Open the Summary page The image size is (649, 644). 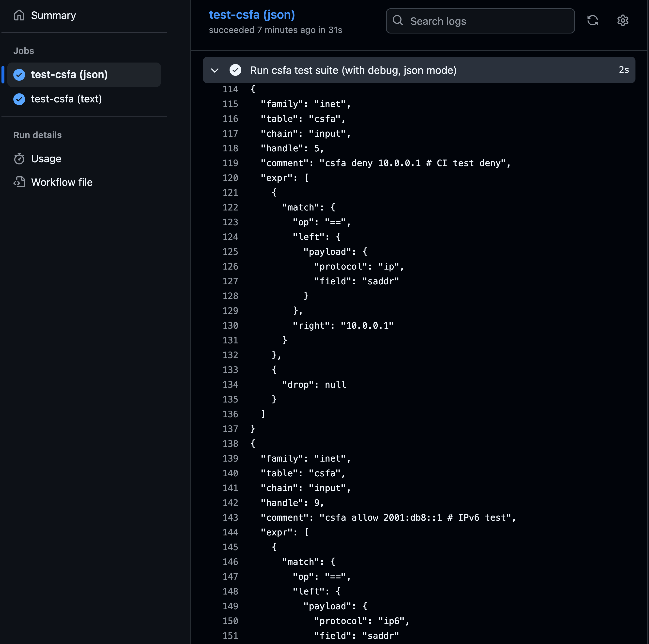point(53,16)
